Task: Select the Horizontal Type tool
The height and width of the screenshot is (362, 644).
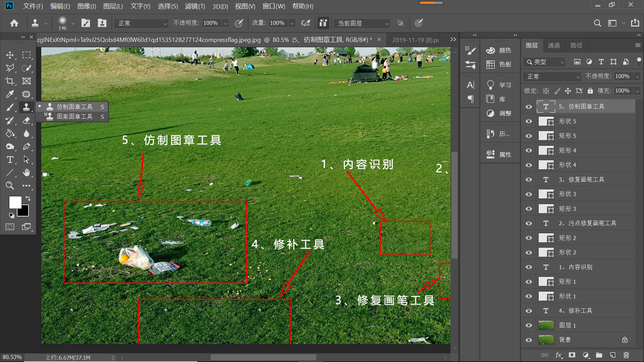Action: pyautogui.click(x=10, y=160)
